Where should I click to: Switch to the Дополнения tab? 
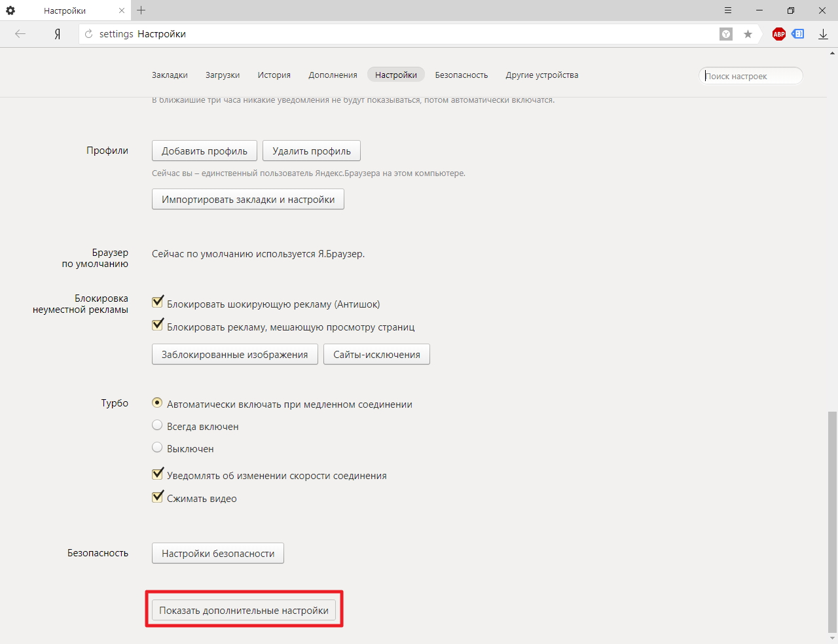pyautogui.click(x=333, y=75)
